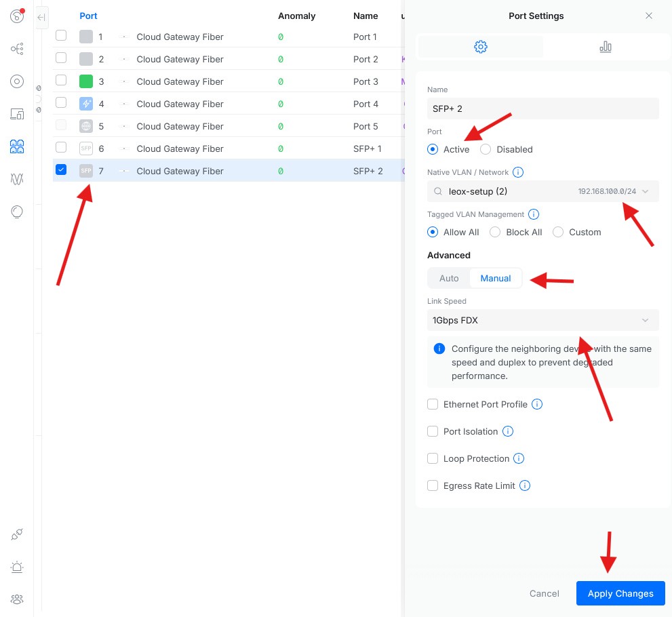Image resolution: width=672 pixels, height=617 pixels.
Task: Collapse the side panel with the arrow icon
Action: (x=41, y=18)
